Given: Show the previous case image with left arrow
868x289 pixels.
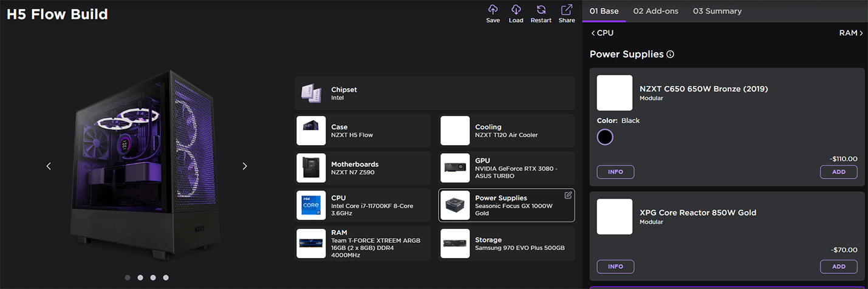Looking at the screenshot, I should coord(49,166).
